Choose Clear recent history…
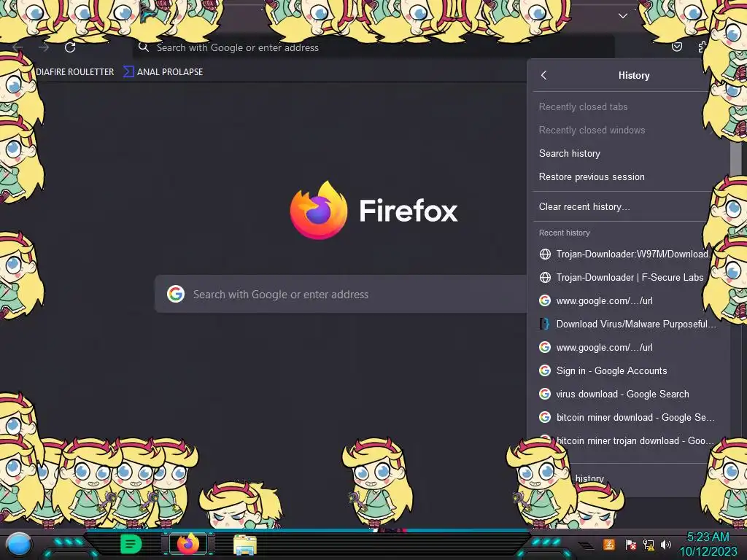Image resolution: width=747 pixels, height=560 pixels. (584, 206)
